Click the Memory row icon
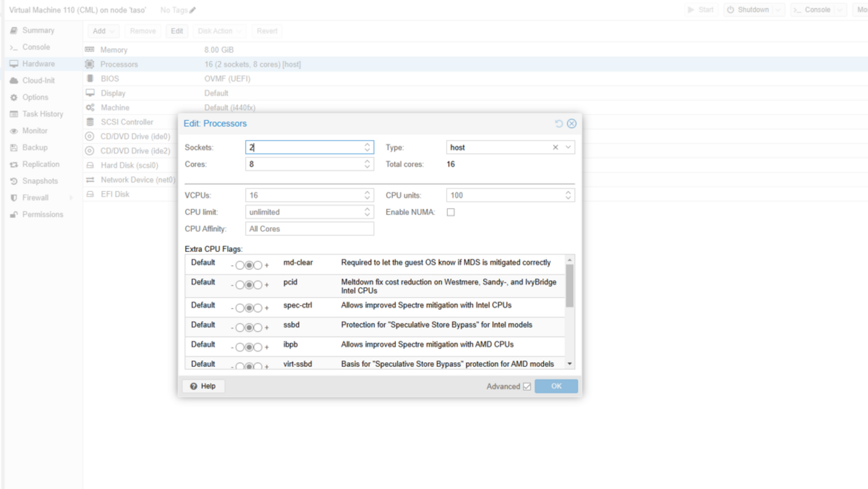The image size is (868, 489). click(x=90, y=50)
